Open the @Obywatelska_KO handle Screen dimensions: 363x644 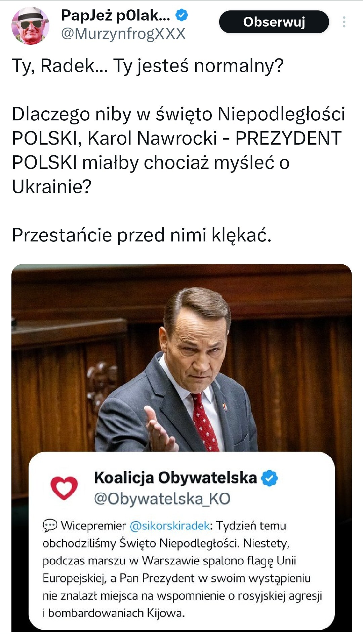click(162, 499)
